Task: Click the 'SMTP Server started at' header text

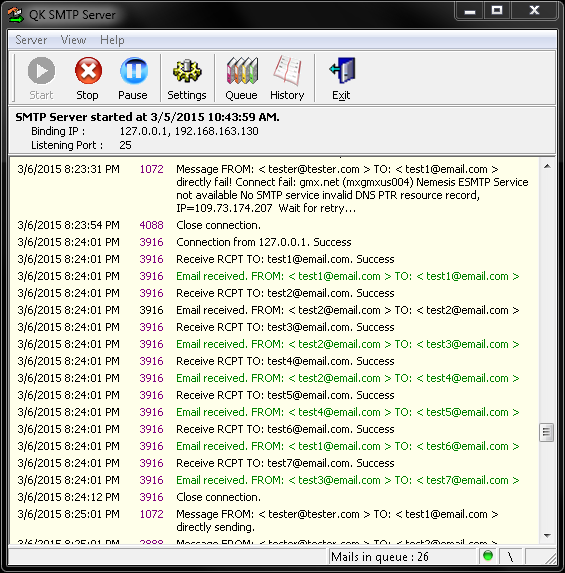Action: click(x=147, y=117)
